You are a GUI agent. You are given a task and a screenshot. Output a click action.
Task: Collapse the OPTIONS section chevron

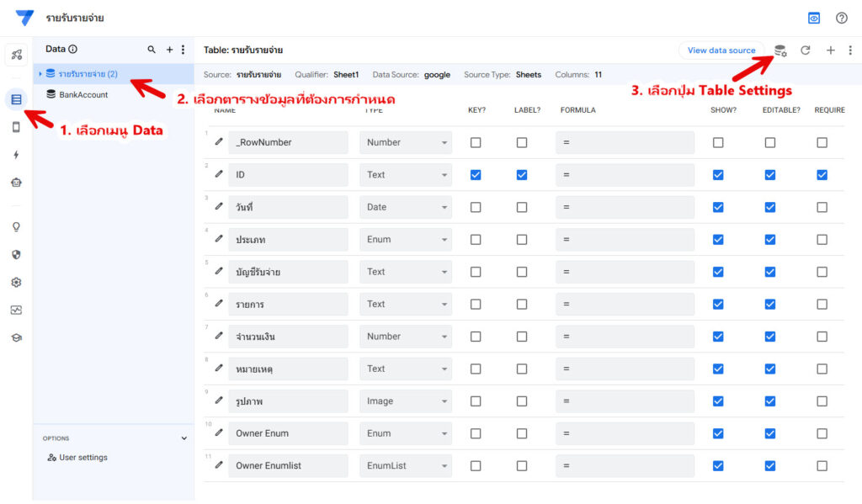tap(184, 438)
